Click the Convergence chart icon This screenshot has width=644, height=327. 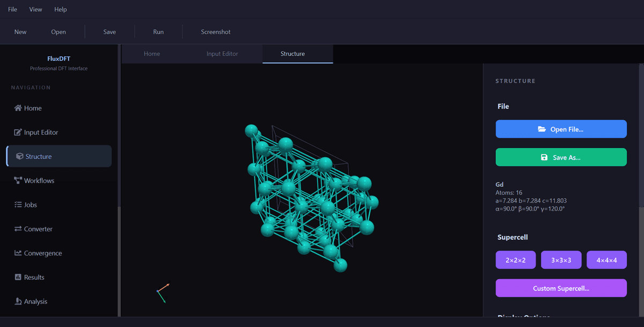pyautogui.click(x=18, y=253)
